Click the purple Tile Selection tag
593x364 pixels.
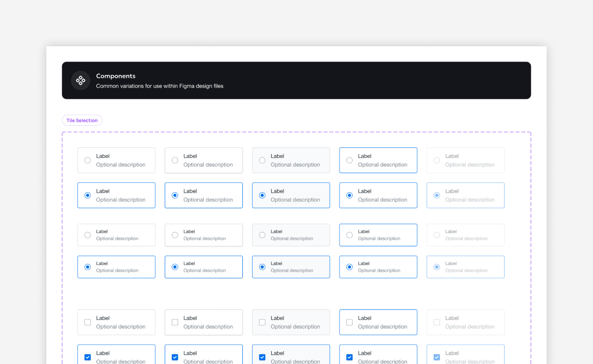[82, 120]
